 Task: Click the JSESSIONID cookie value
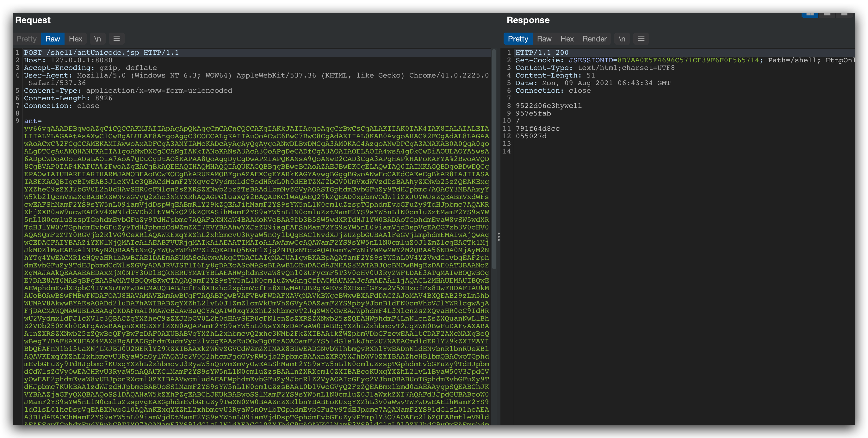(688, 60)
